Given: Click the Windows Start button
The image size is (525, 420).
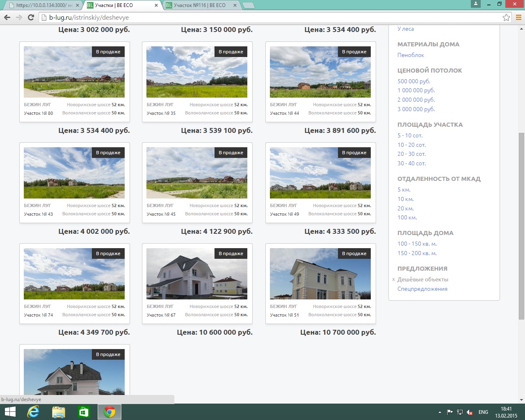Looking at the screenshot, I should tap(10, 412).
